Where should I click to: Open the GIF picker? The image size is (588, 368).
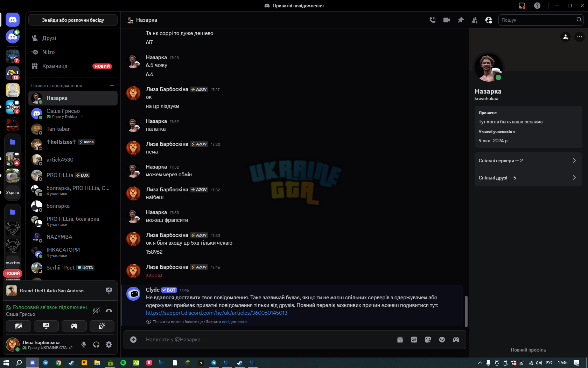point(414,340)
